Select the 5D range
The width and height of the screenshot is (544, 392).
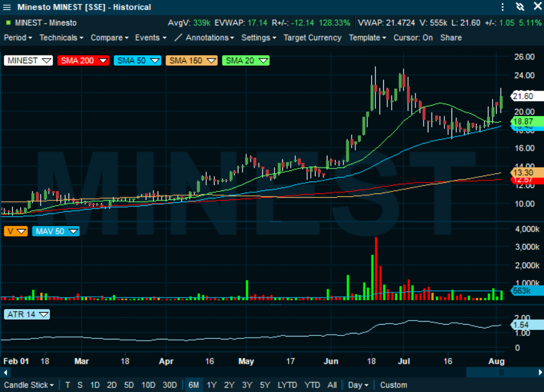point(129,385)
